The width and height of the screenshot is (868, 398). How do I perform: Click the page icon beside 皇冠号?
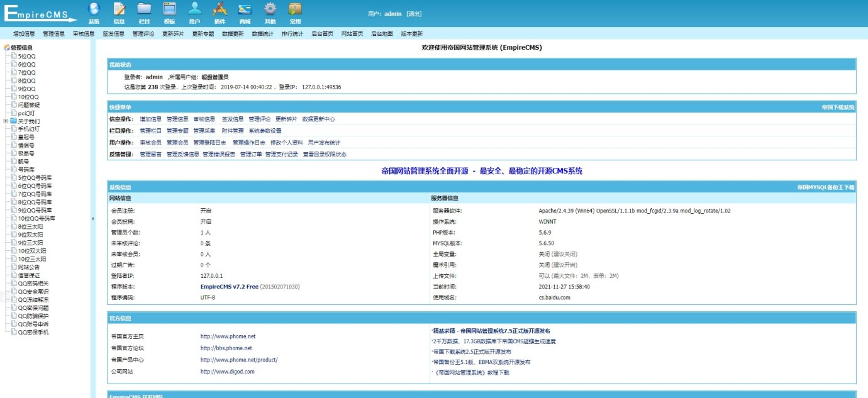pyautogui.click(x=14, y=137)
